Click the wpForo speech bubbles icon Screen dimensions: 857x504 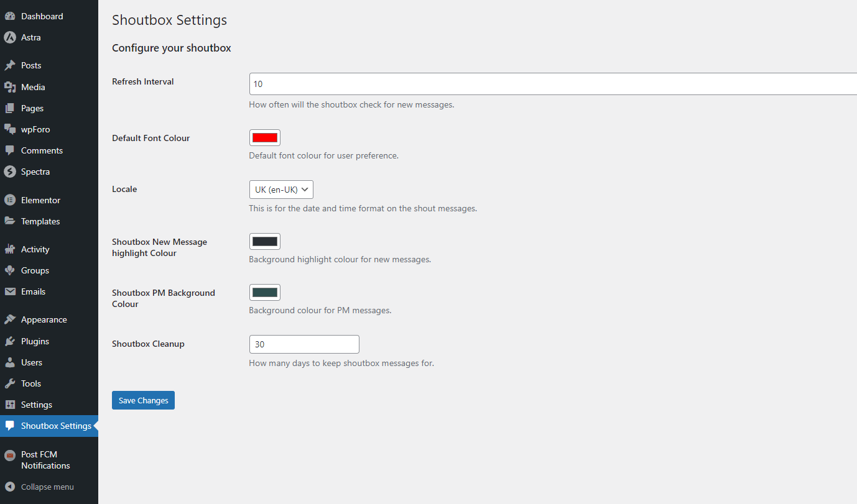click(x=10, y=129)
